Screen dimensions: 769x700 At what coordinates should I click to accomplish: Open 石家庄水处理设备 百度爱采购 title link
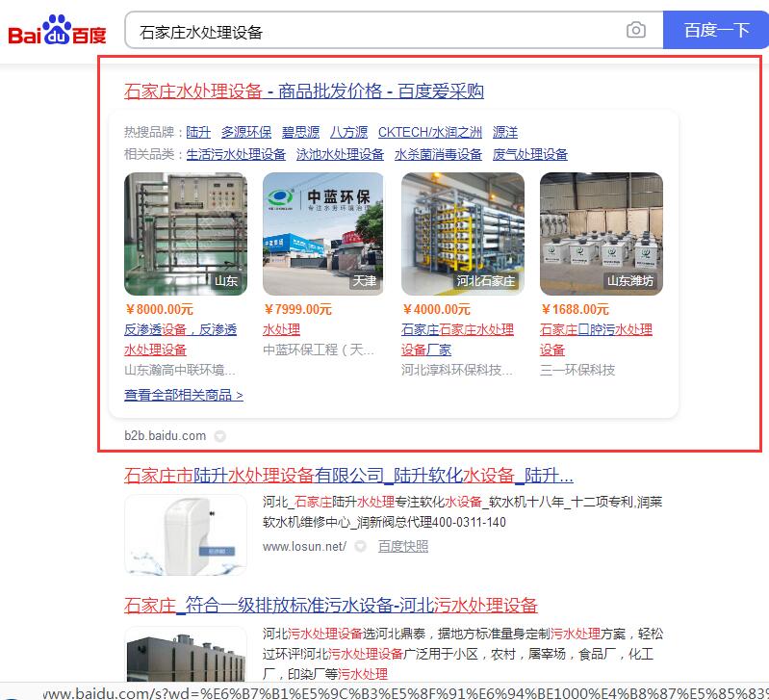303,91
